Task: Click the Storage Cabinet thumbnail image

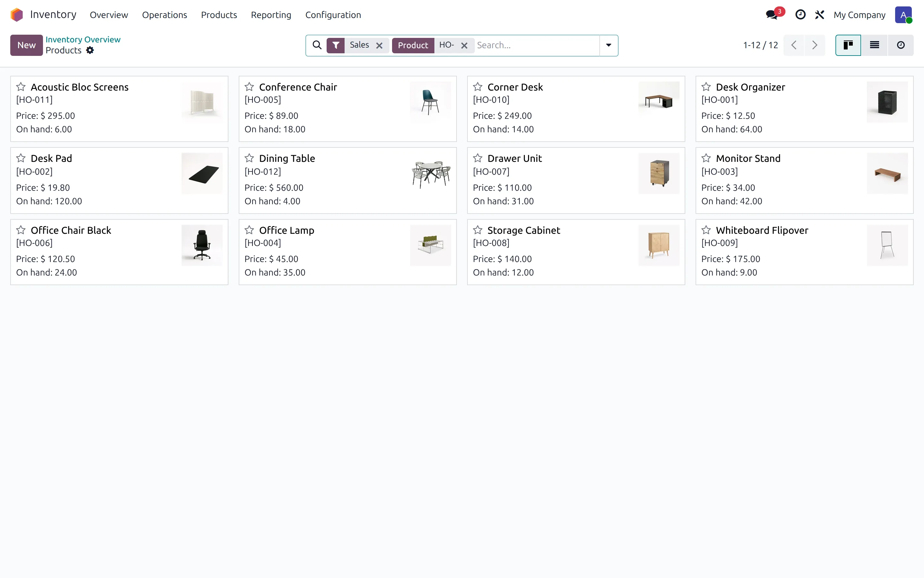Action: coord(659,245)
